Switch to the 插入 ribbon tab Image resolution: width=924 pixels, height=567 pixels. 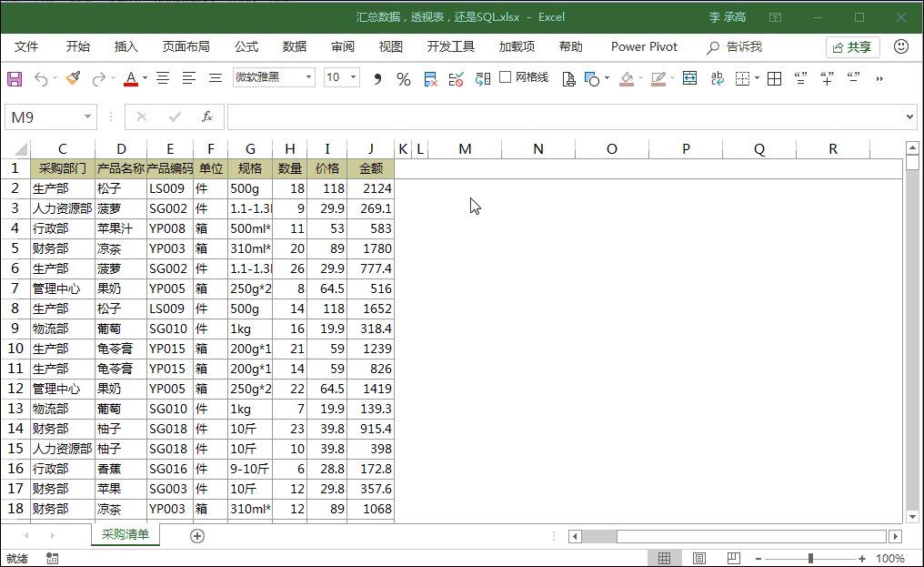(x=126, y=46)
